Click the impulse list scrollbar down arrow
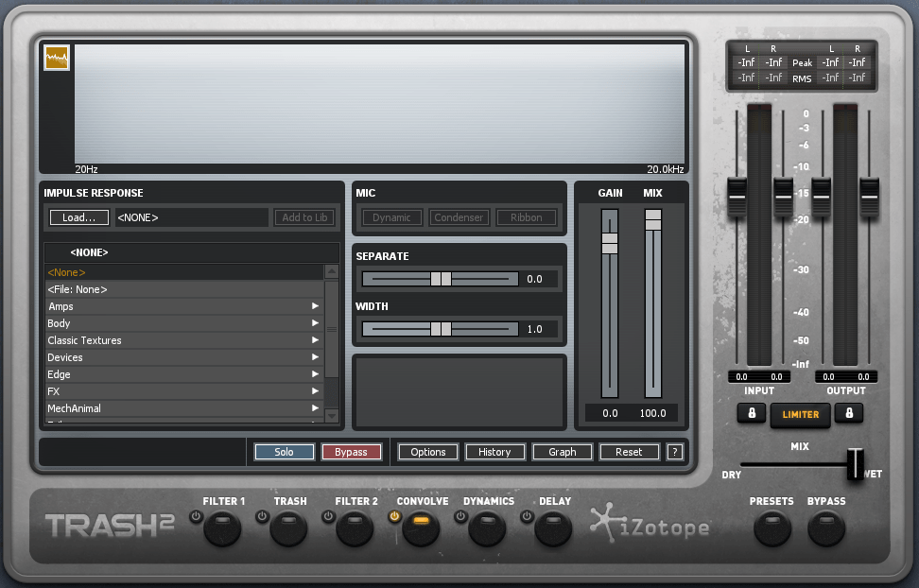This screenshot has height=588, width=919. point(331,415)
